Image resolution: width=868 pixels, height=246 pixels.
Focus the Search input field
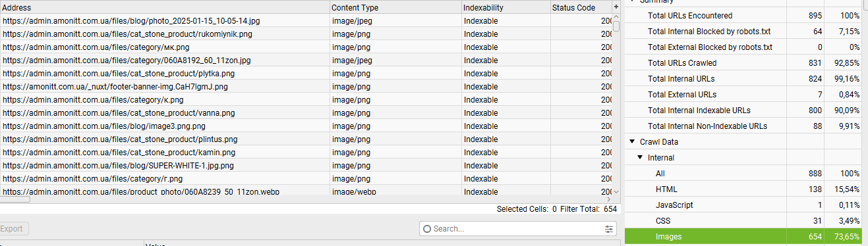(517, 229)
